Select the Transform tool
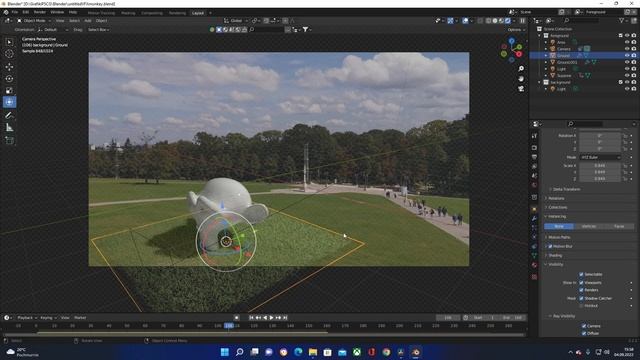 click(9, 102)
